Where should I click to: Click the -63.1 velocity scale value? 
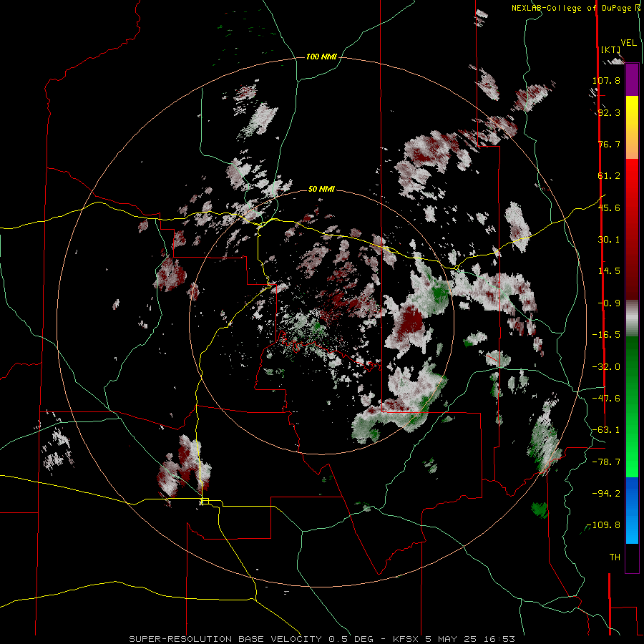[x=606, y=430]
